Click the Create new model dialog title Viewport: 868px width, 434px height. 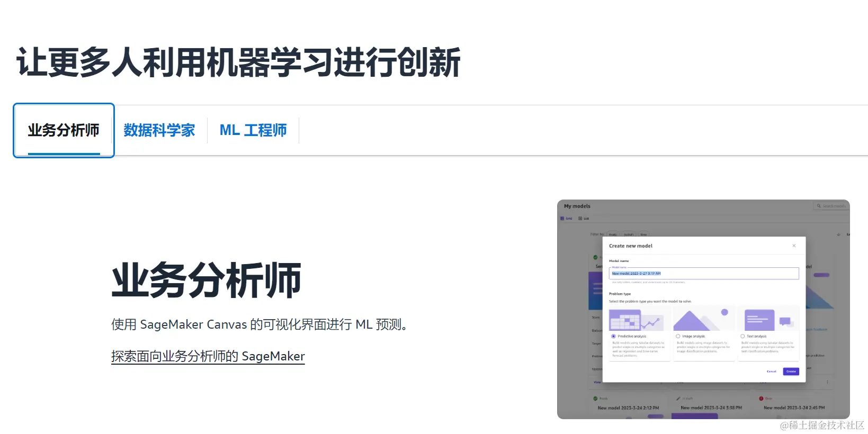[x=631, y=246]
